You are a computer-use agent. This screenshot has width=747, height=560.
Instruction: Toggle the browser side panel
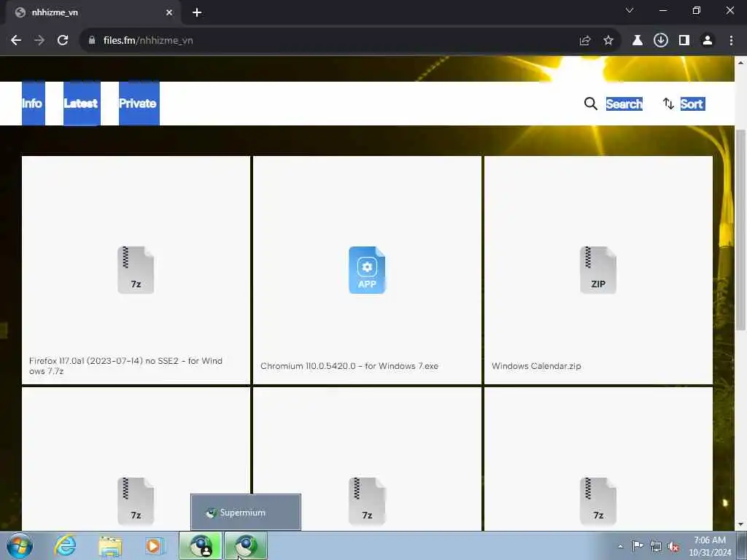[x=684, y=41]
